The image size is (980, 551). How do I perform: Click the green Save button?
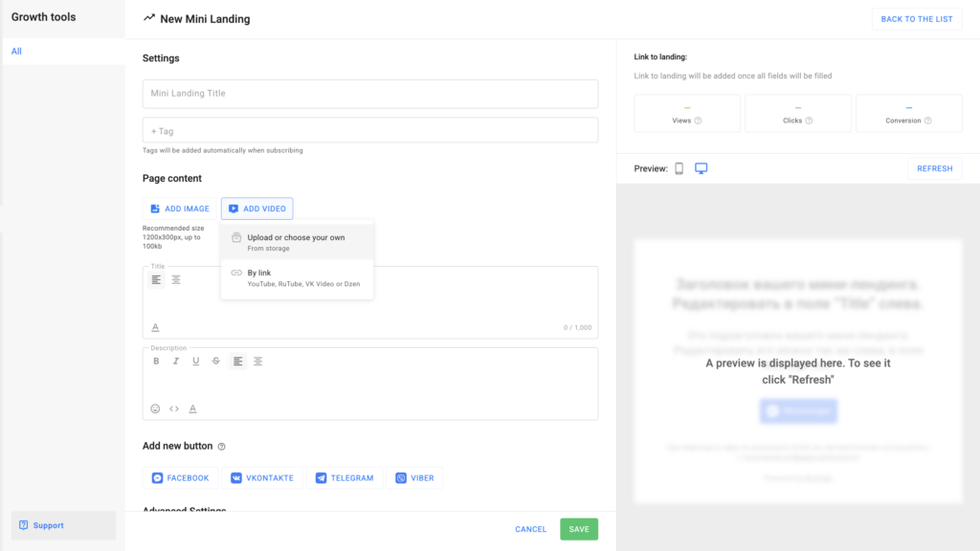579,529
